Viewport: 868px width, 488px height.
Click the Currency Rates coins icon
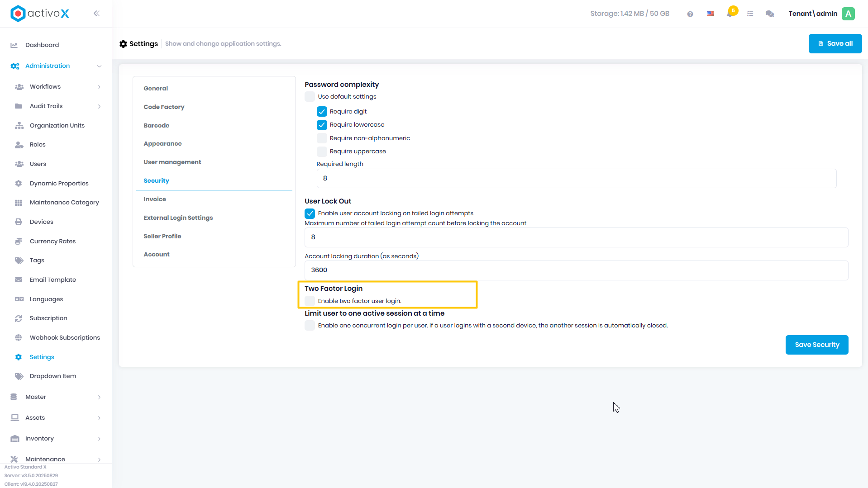19,242
